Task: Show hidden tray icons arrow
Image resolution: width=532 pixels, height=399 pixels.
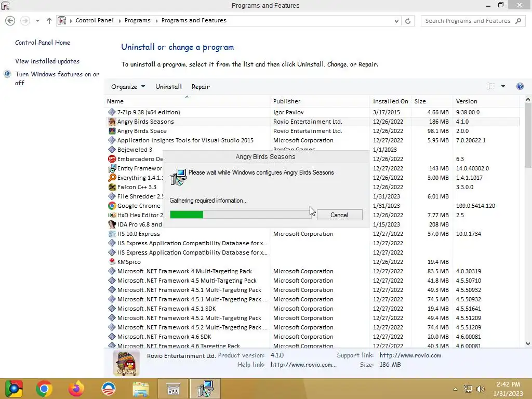Action: click(455, 389)
